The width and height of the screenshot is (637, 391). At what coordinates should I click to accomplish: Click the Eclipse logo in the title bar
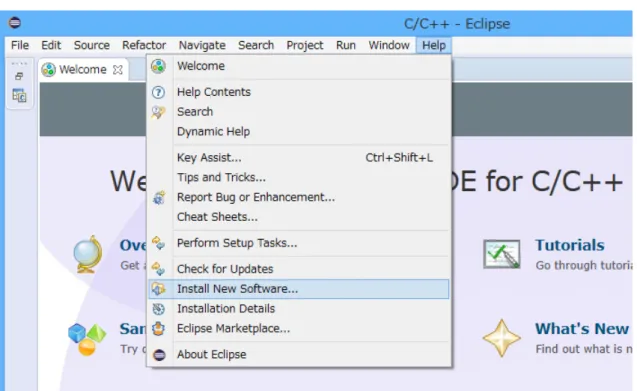[x=15, y=22]
